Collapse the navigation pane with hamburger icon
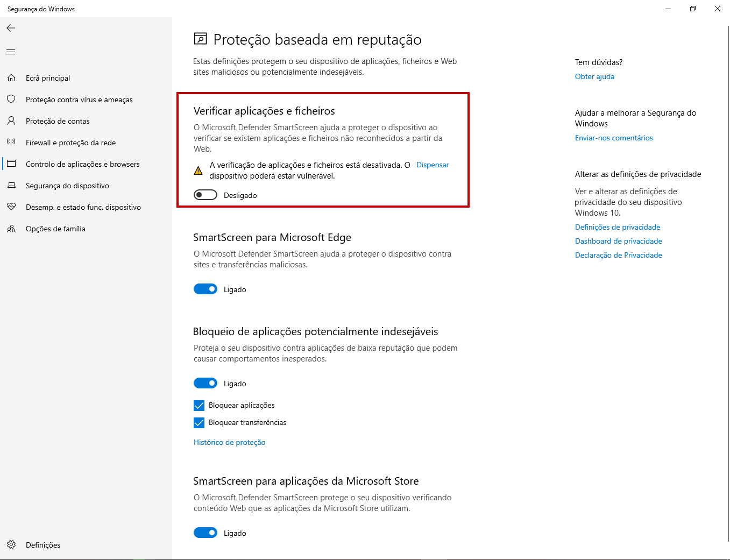Image resolution: width=730 pixels, height=560 pixels. coord(10,52)
